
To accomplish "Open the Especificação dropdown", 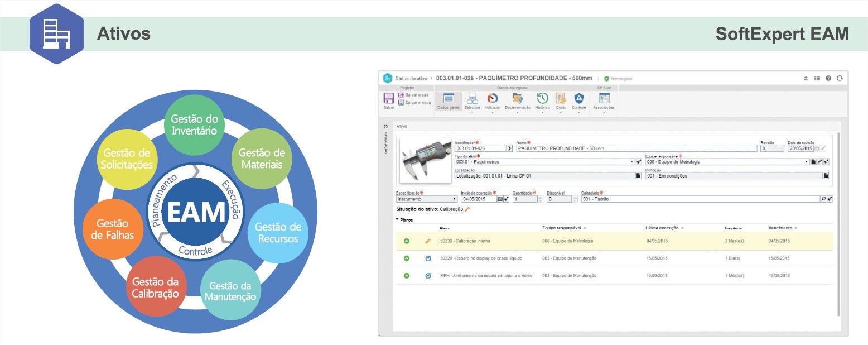I will click(455, 199).
